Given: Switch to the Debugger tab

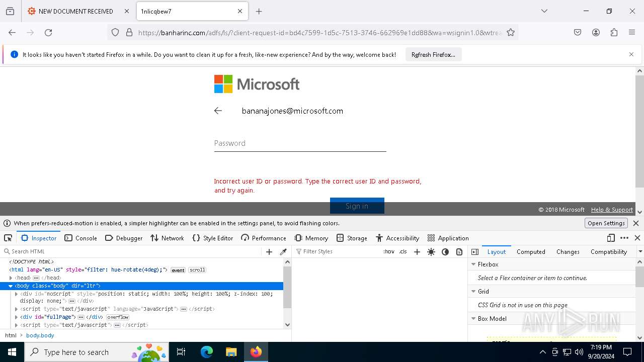Looking at the screenshot, I should pyautogui.click(x=124, y=238).
